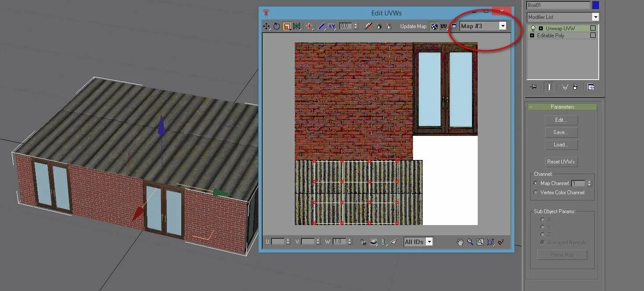Click the blue object color swatch
The width and height of the screenshot is (644, 291).
(596, 5)
